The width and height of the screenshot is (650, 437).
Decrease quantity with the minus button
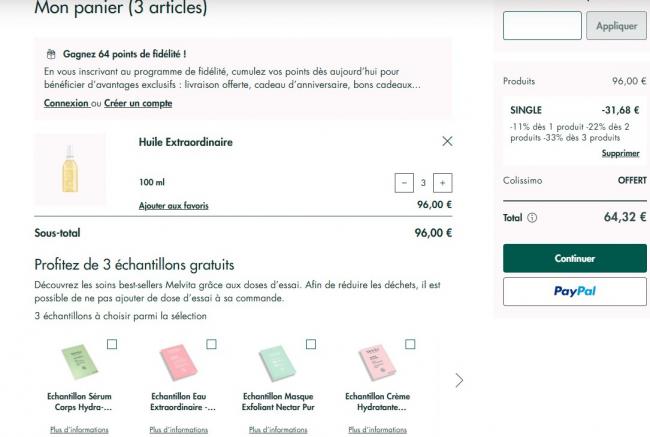(404, 183)
